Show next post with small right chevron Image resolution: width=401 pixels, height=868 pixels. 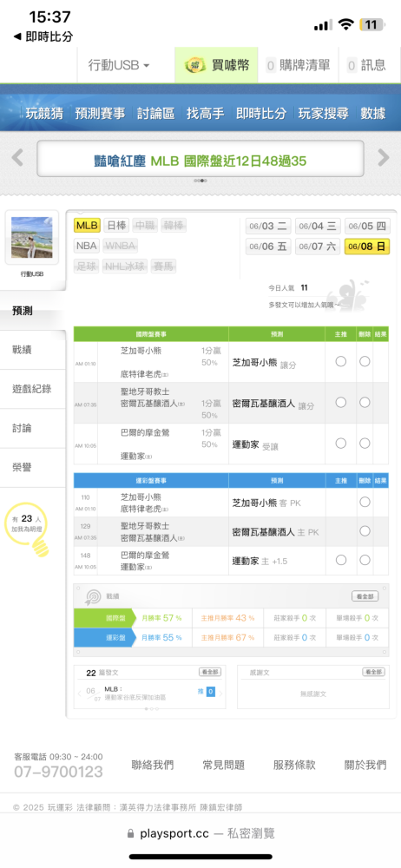(x=221, y=692)
